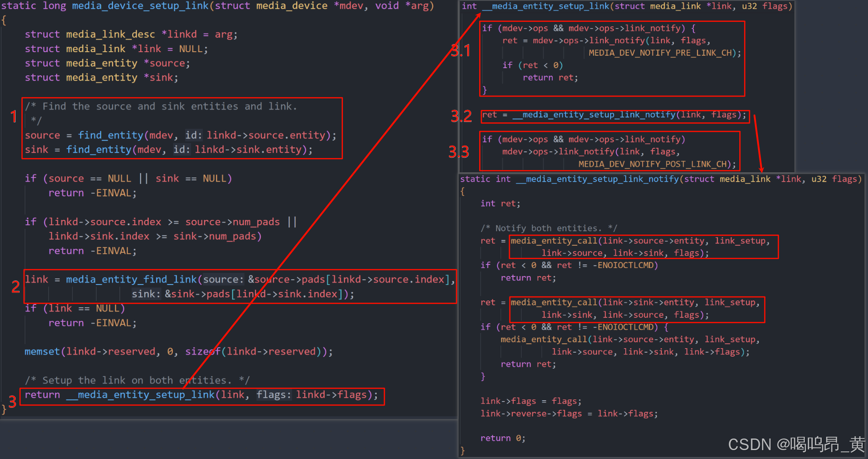The image size is (868, 459).
Task: Click 'link->flags = flags;' assignment
Action: pos(531,401)
